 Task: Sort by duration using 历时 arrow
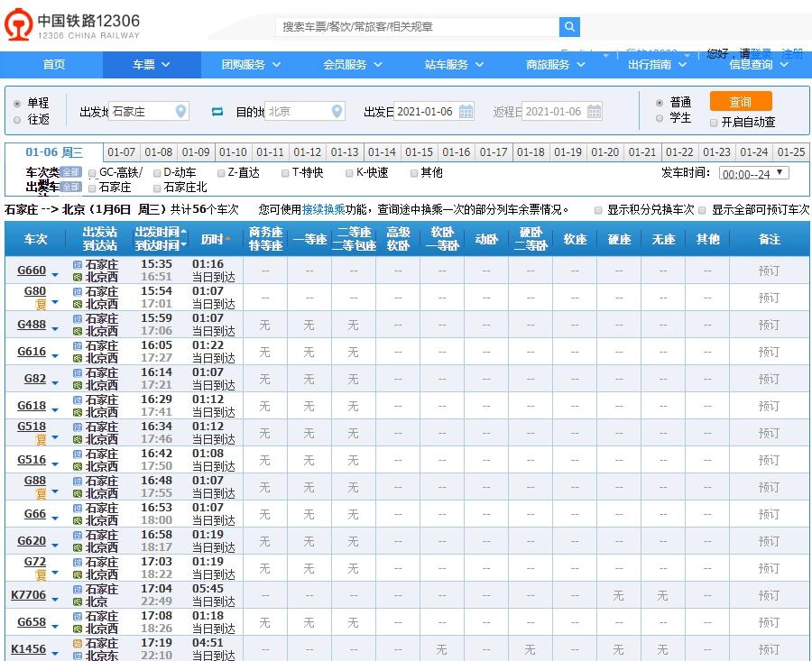228,239
